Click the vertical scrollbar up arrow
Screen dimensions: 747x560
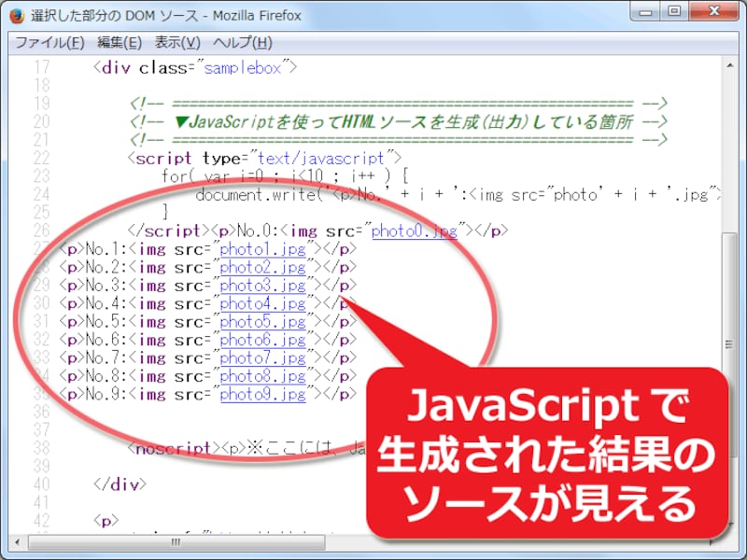(731, 65)
